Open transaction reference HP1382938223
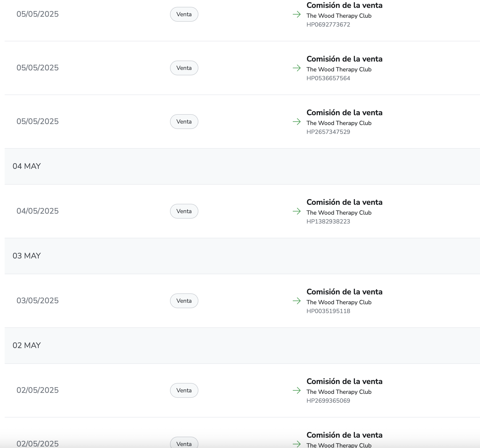480x448 pixels. pos(328,222)
